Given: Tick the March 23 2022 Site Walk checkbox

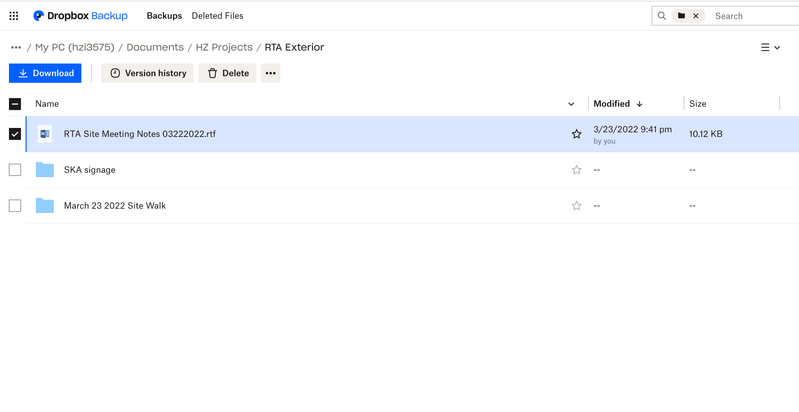Looking at the screenshot, I should (15, 206).
